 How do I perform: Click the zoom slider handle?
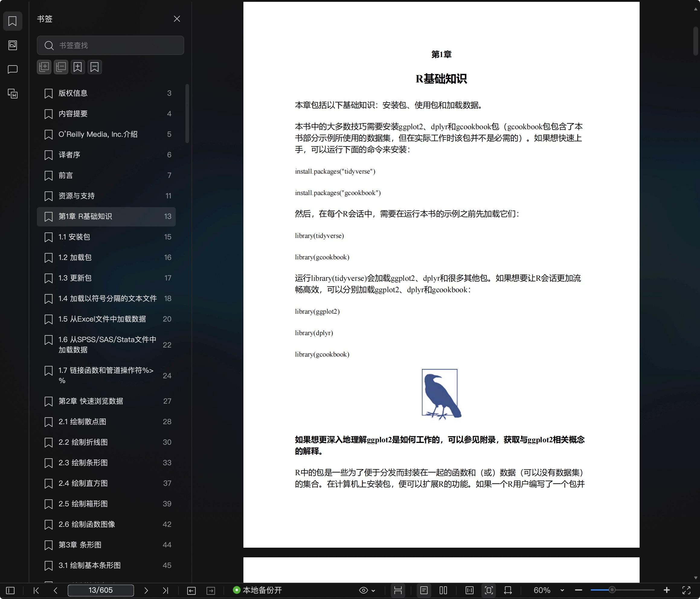tap(612, 590)
